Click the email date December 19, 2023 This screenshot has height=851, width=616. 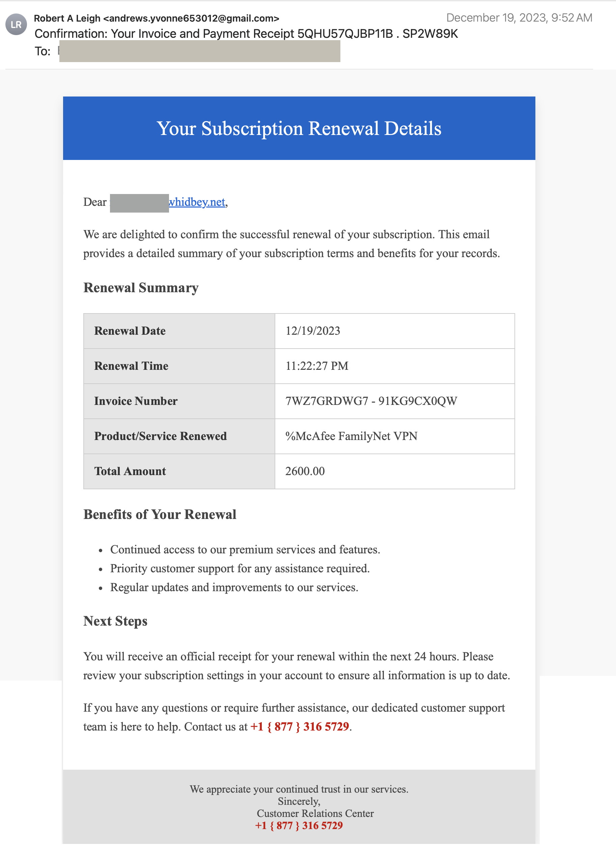tap(519, 18)
